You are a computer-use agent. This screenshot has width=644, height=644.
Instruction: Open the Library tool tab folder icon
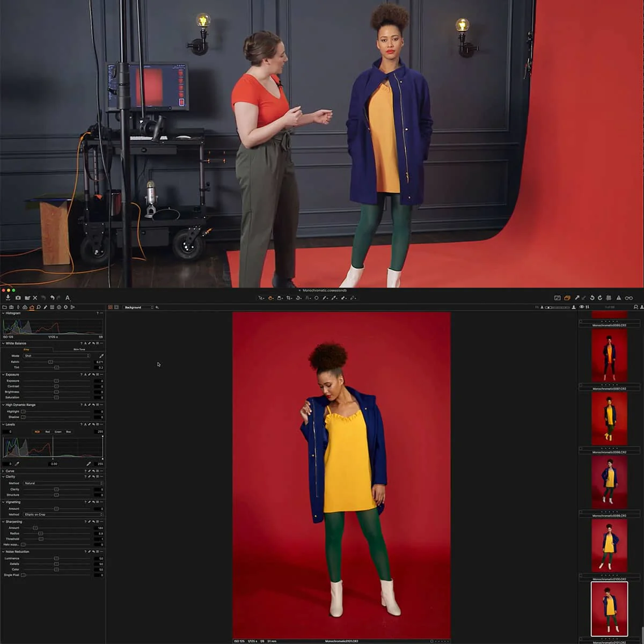[x=4, y=308]
